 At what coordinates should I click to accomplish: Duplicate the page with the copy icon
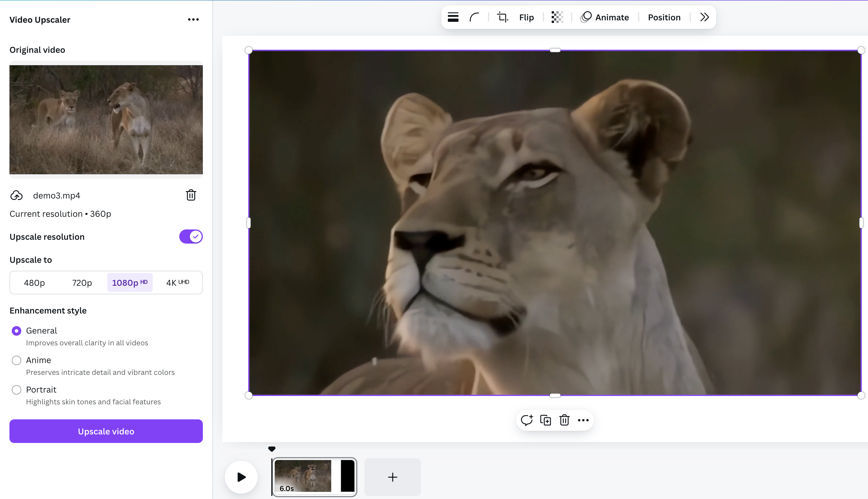point(545,420)
